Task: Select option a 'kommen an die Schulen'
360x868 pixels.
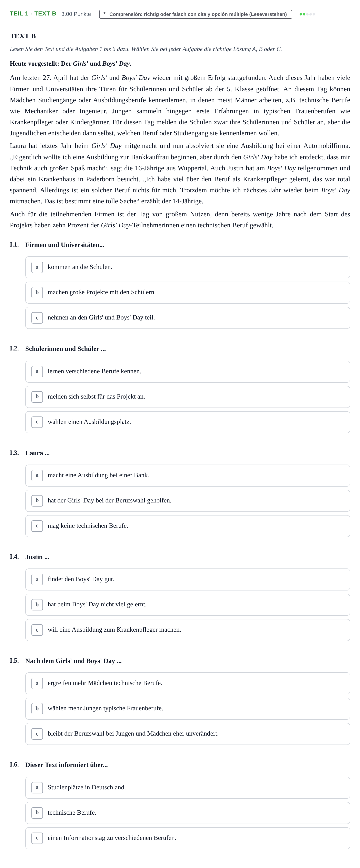Action: (188, 267)
